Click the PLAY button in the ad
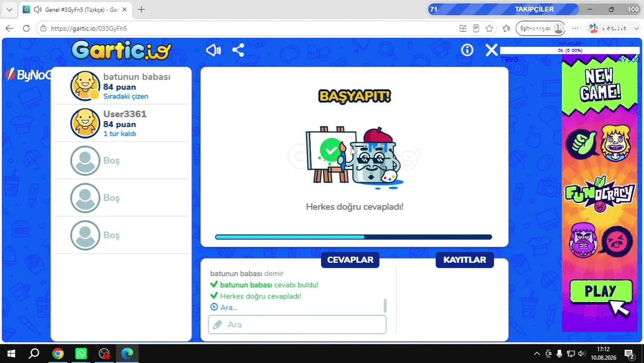The height and width of the screenshot is (363, 644). click(x=601, y=292)
